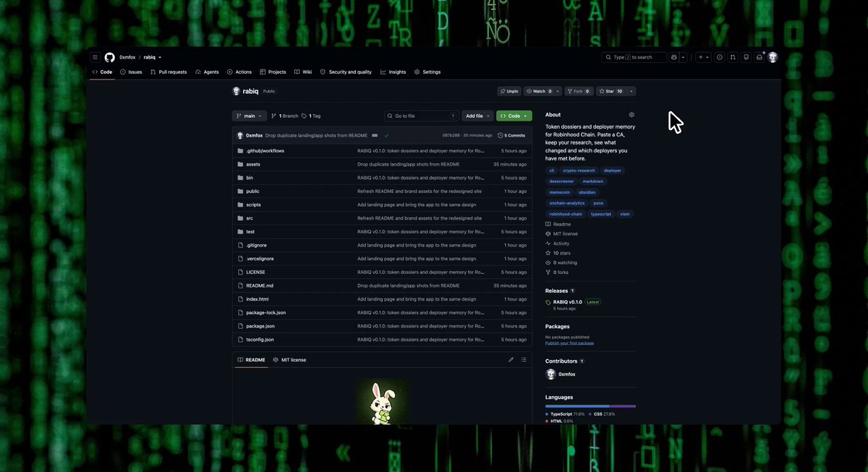The image size is (868, 472).
Task: Expand the commit message ellipsis
Action: pyautogui.click(x=375, y=135)
